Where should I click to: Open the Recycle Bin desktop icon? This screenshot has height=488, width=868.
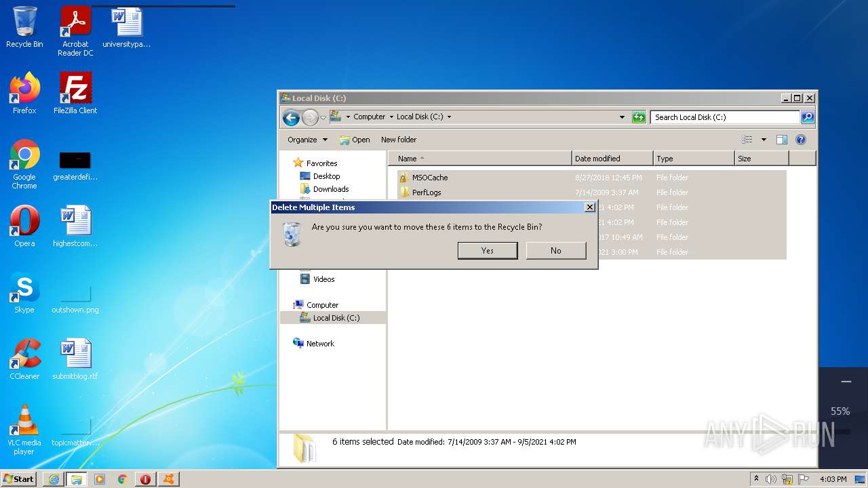click(x=24, y=27)
